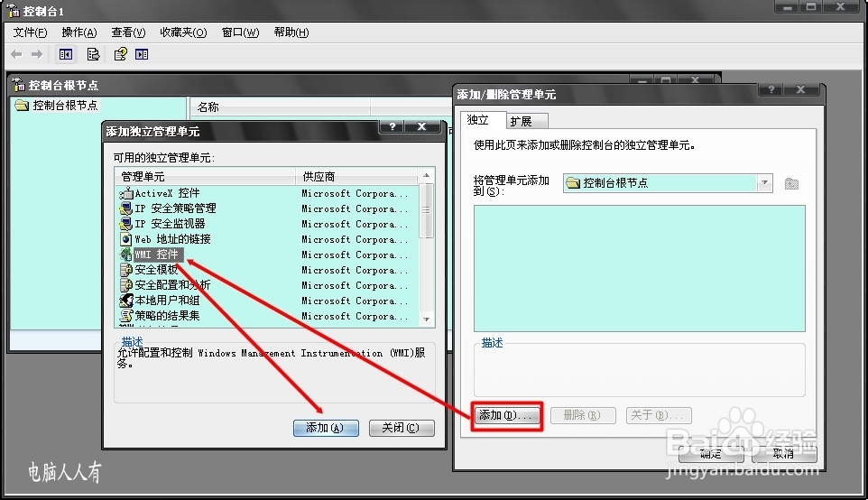Select the 策略的结果集 row text
Viewport: 868px width, 500px height.
point(167,316)
